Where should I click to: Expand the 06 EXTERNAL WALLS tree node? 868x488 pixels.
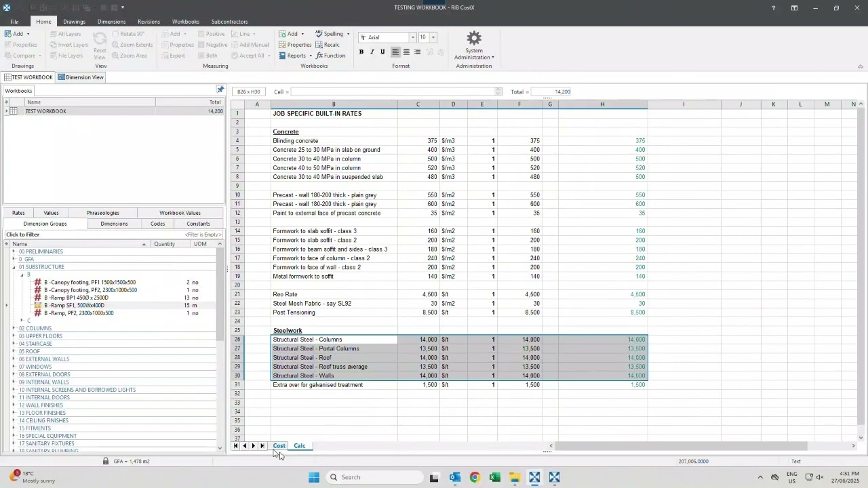(x=14, y=359)
